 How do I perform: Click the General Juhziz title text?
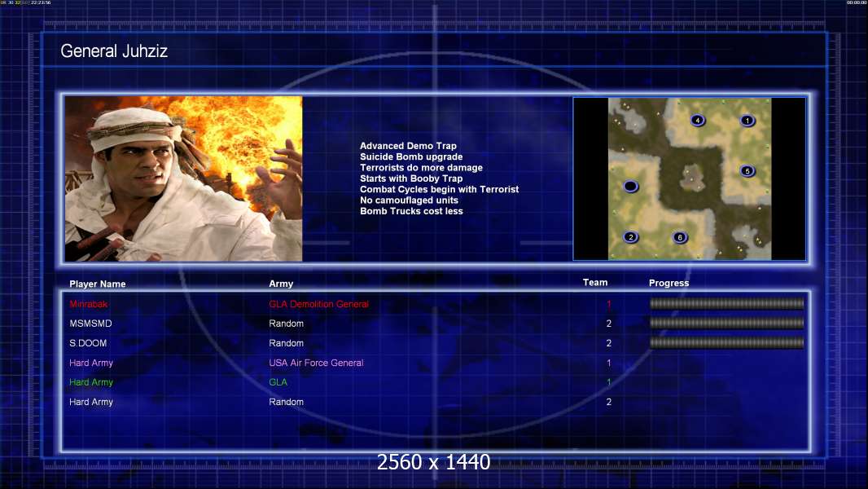point(114,51)
